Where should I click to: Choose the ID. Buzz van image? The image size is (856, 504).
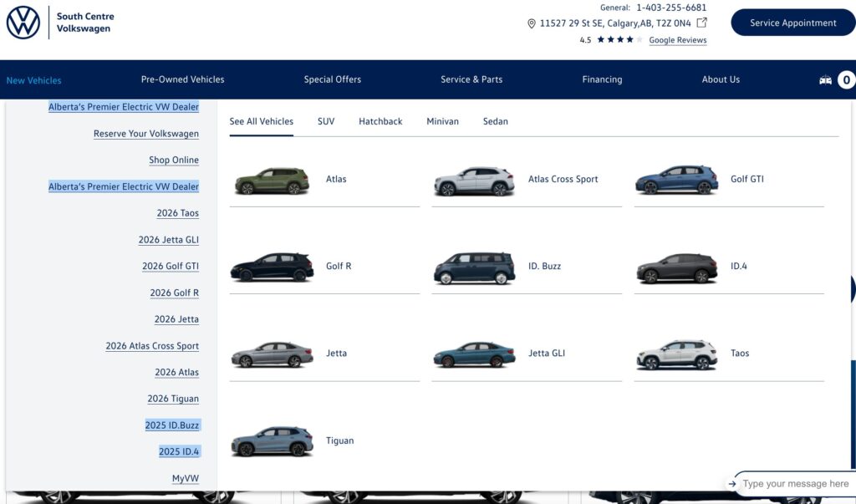pos(474,267)
